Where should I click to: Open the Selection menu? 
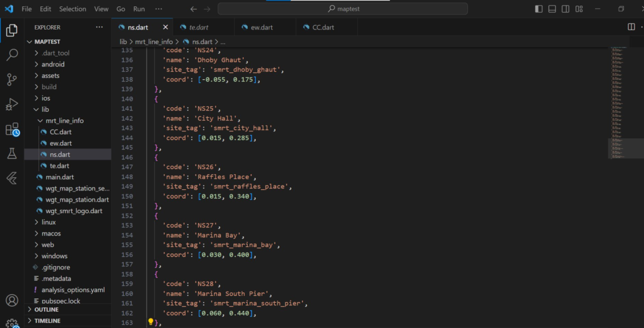[x=72, y=9]
